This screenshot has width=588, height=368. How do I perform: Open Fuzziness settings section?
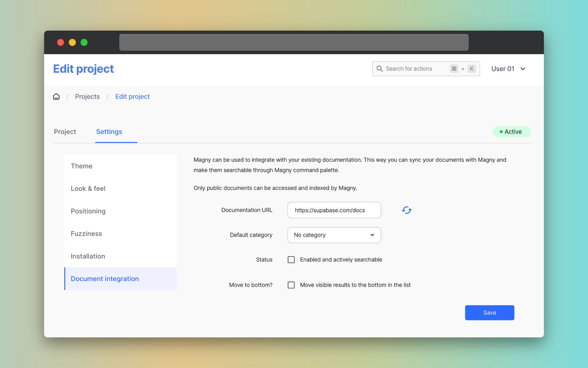(121, 234)
